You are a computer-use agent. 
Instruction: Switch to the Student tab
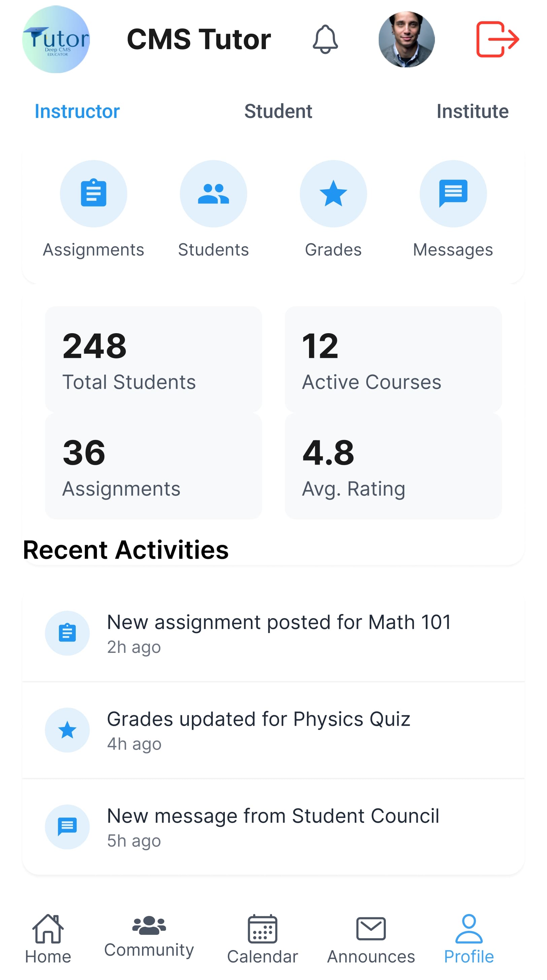coord(278,112)
